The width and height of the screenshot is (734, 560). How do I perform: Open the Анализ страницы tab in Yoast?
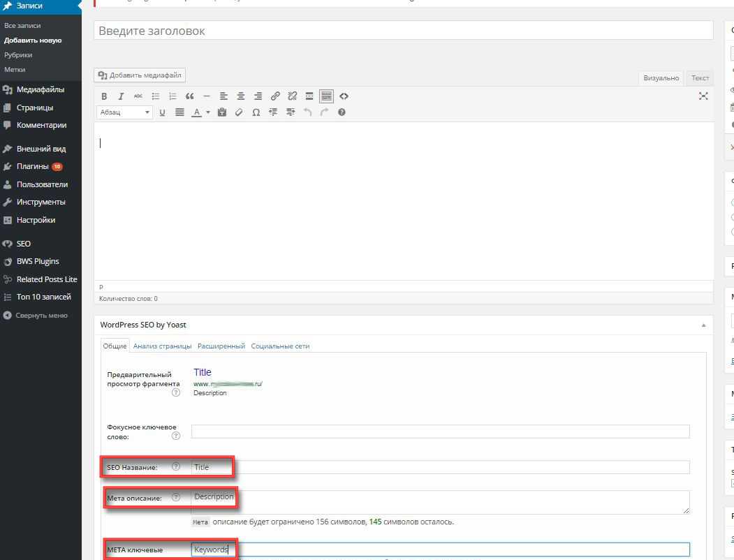[x=162, y=346]
